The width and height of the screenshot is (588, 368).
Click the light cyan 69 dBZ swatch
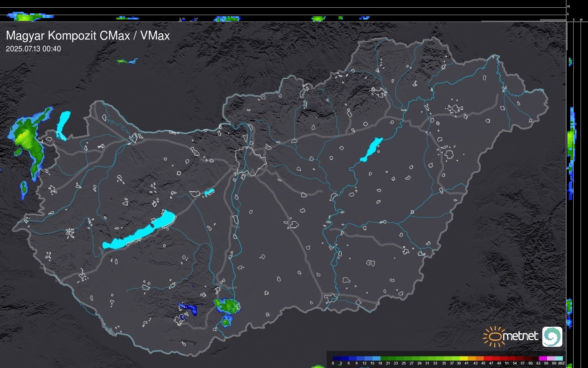click(559, 358)
